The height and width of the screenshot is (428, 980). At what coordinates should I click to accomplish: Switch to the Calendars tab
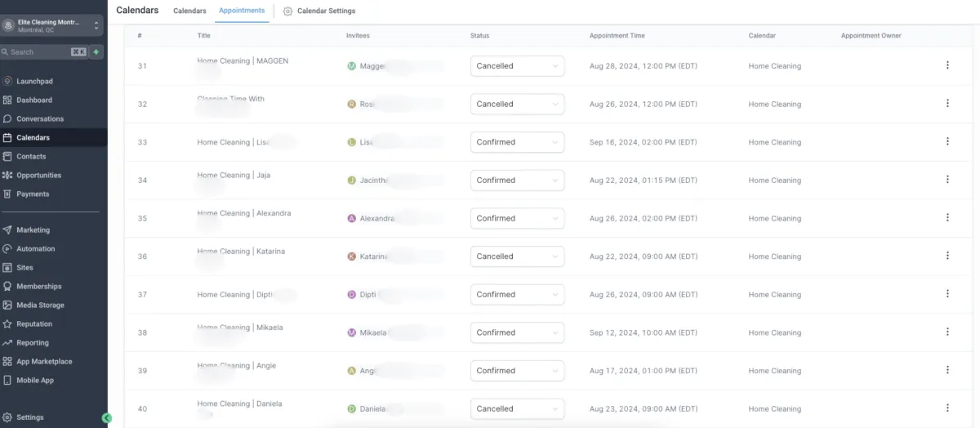pyautogui.click(x=189, y=11)
